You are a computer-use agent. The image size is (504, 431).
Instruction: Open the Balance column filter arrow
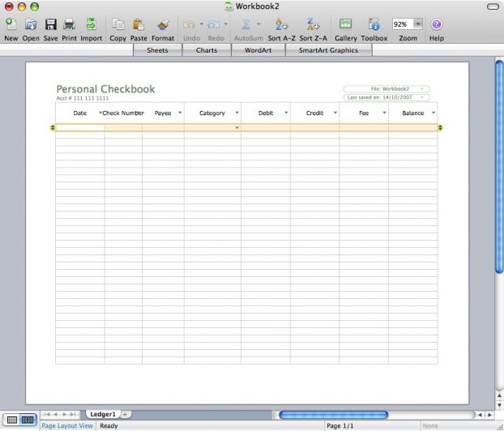434,113
